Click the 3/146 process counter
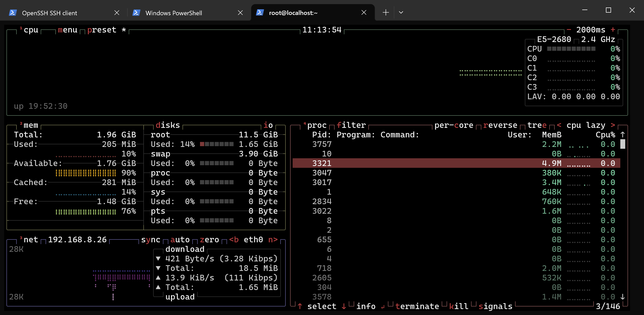 coord(608,306)
